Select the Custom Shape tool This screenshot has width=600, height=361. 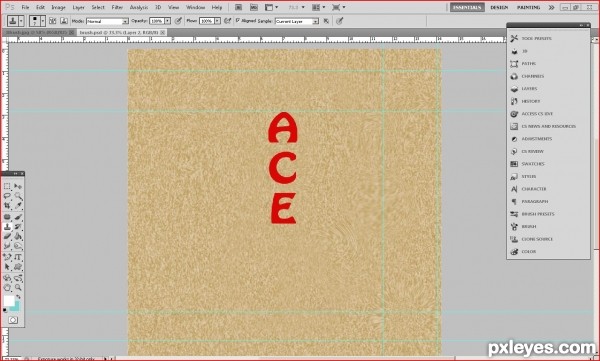click(x=18, y=266)
